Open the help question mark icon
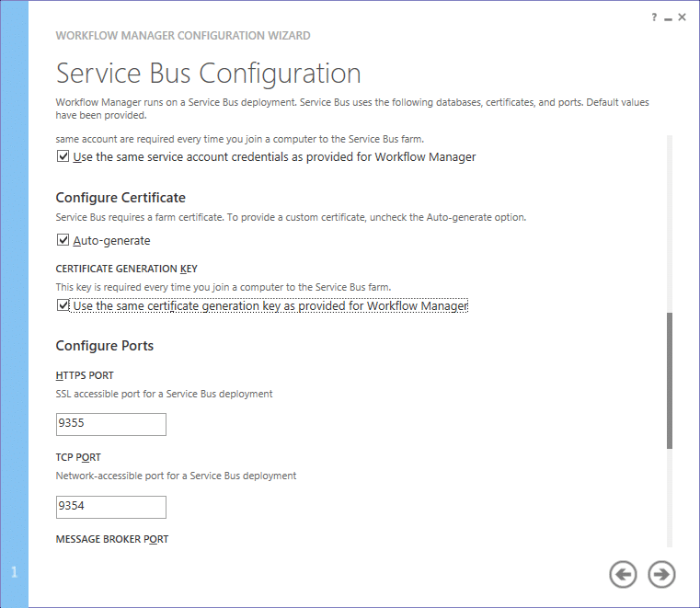The height and width of the screenshot is (608, 700). pos(654,17)
